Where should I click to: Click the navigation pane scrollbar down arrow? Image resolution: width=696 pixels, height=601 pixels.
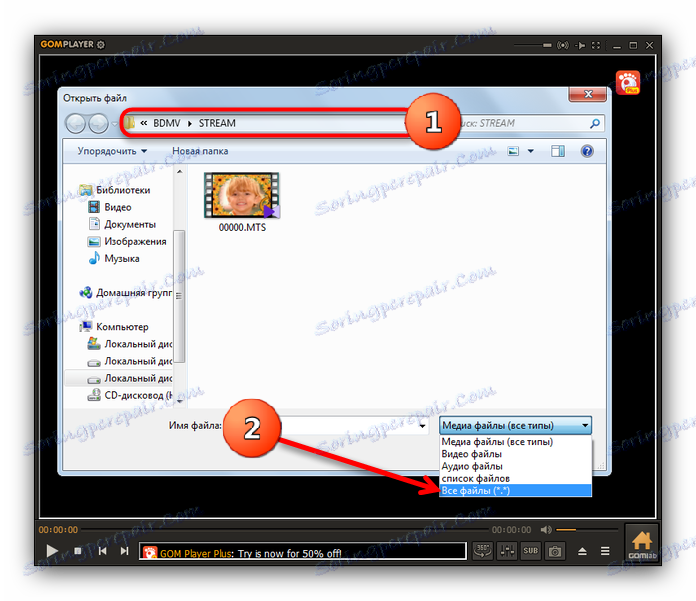pos(179,401)
